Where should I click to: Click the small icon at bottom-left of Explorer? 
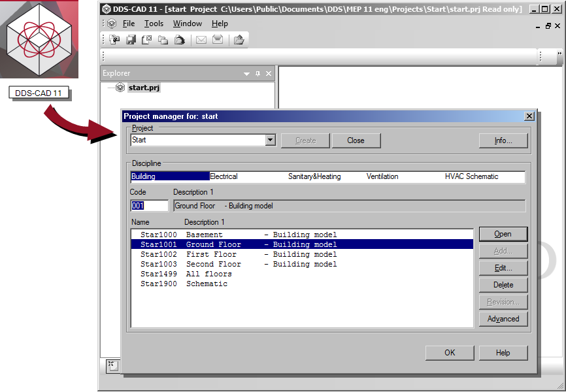click(111, 365)
